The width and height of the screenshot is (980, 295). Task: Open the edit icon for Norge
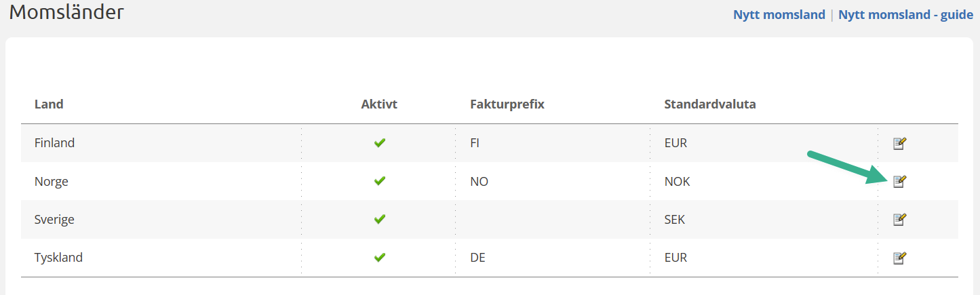899,181
